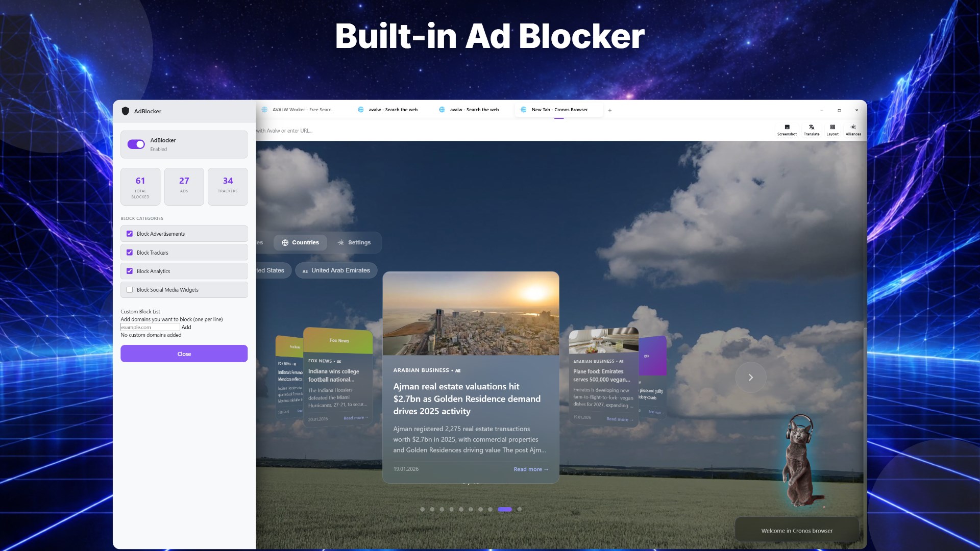Click the AdBlocker shield icon
The height and width of the screenshot is (551, 980).
pos(125,111)
